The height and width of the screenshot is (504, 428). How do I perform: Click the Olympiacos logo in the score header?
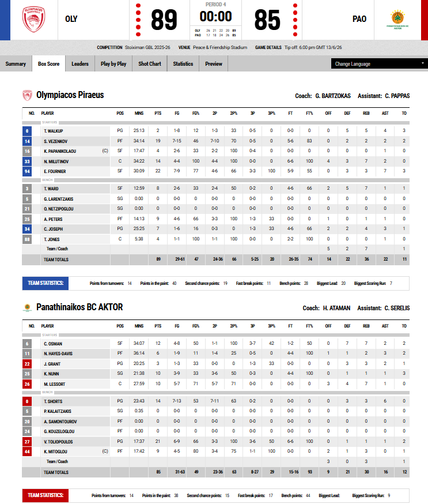click(34, 19)
